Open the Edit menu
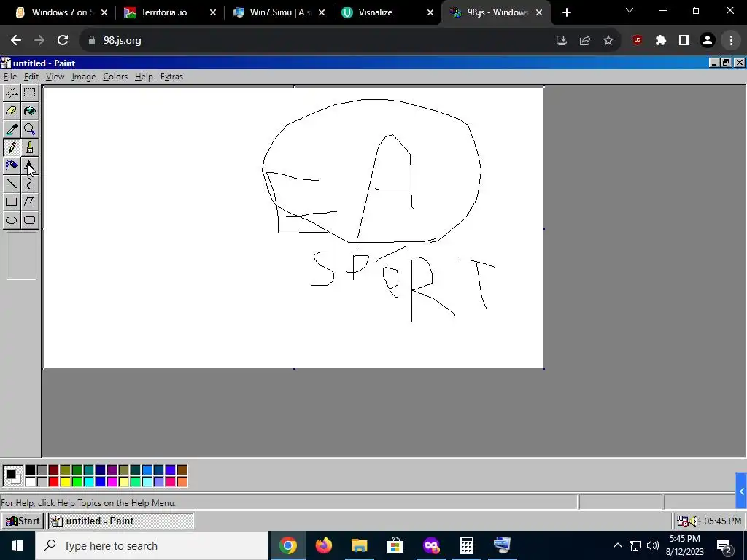The height and width of the screenshot is (560, 747). pyautogui.click(x=31, y=77)
